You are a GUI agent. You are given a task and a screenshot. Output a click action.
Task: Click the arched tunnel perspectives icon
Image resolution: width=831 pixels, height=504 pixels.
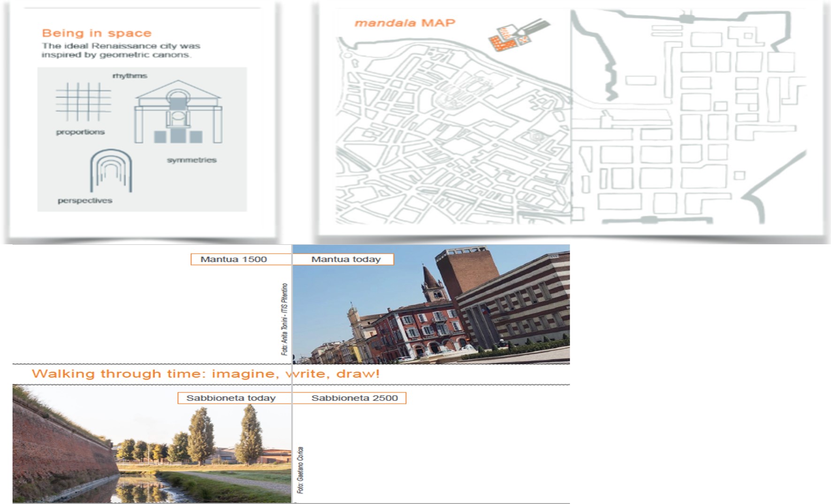(111, 171)
